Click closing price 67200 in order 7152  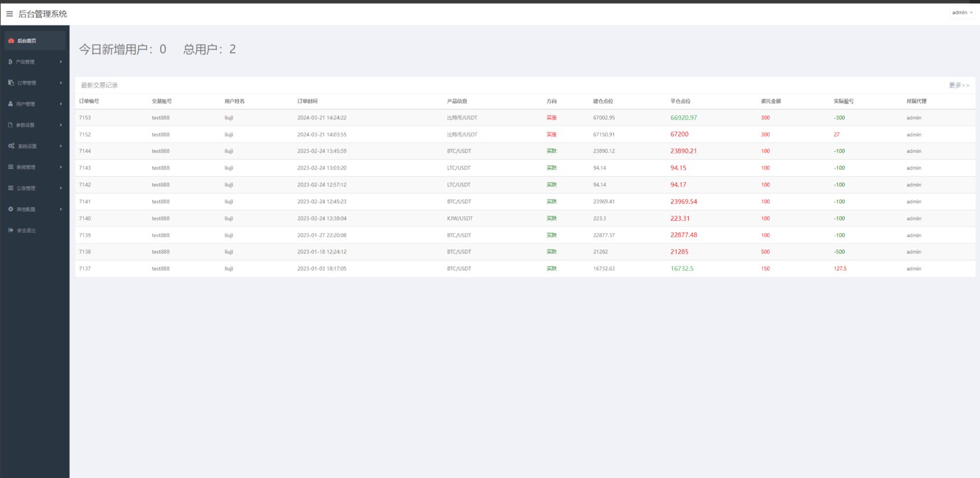(679, 134)
